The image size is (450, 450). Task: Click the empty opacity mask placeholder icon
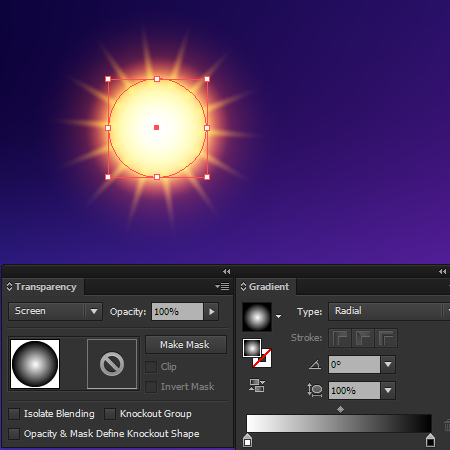coord(112,364)
